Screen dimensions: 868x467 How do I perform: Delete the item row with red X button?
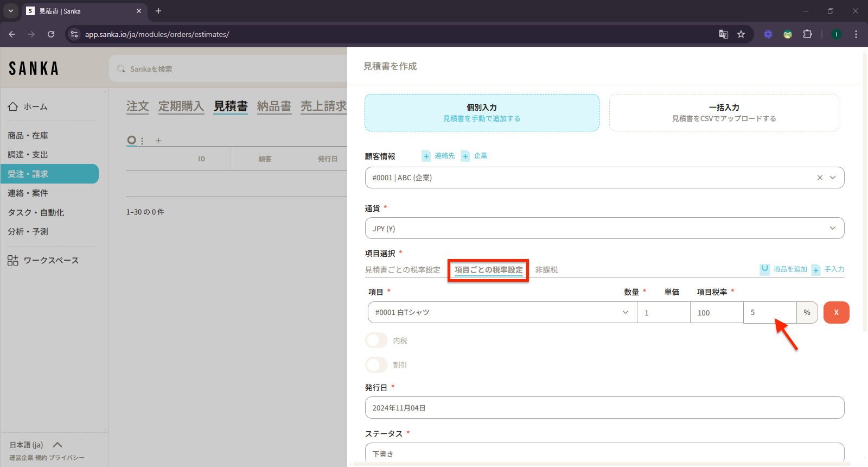click(x=836, y=313)
